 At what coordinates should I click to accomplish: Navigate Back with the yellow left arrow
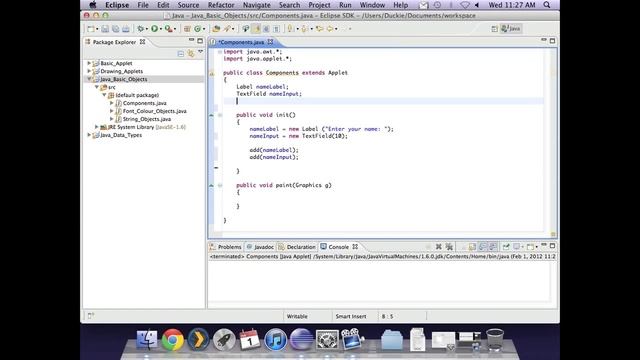(x=329, y=29)
